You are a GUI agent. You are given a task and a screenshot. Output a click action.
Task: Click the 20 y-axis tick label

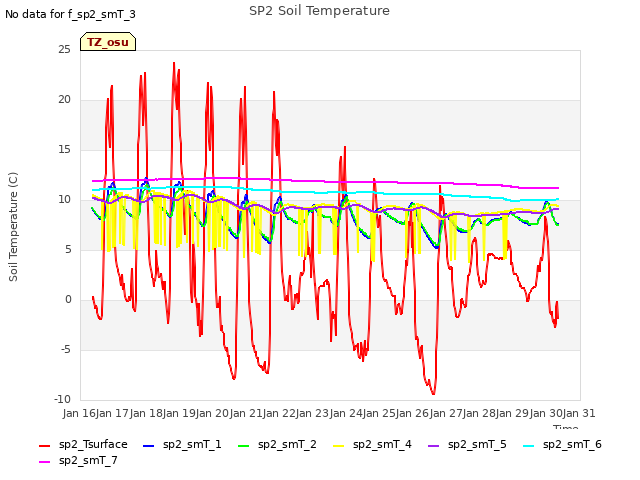tap(64, 100)
